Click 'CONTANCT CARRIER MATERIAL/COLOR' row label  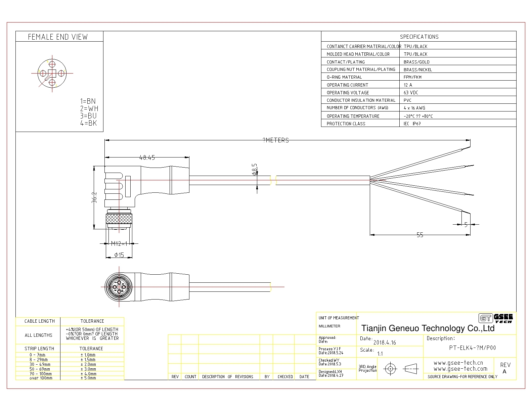click(364, 46)
